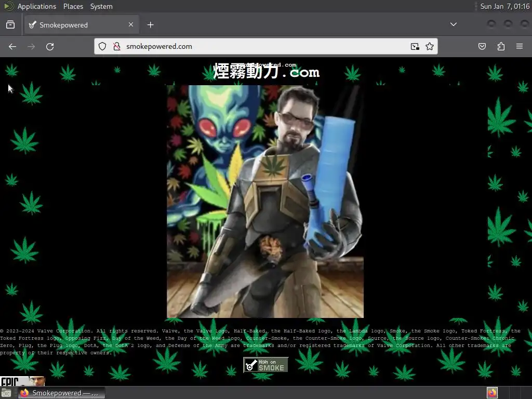
Task: Open the Places menu
Action: 73,6
